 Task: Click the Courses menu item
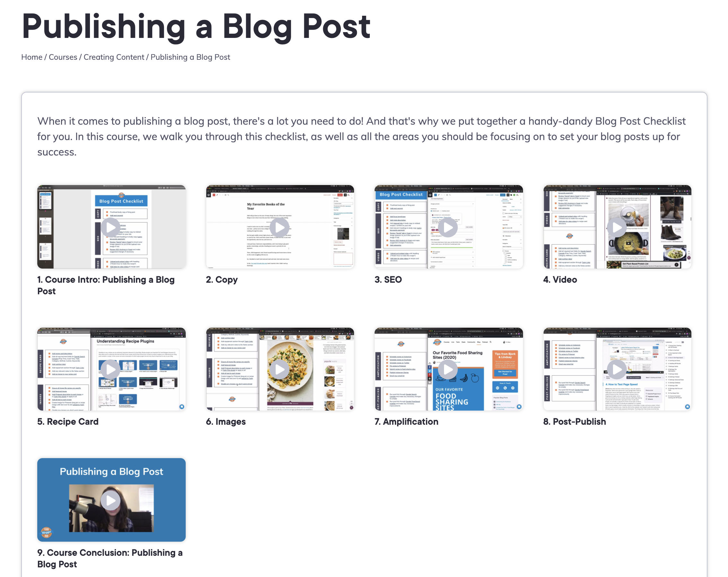coord(63,57)
